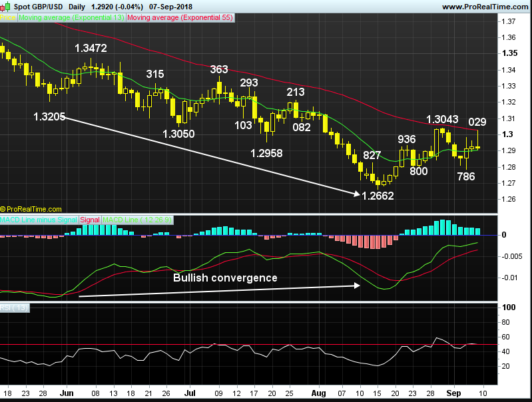The width and height of the screenshot is (532, 402).
Task: Click the 827 price annotation
Action: (372, 155)
